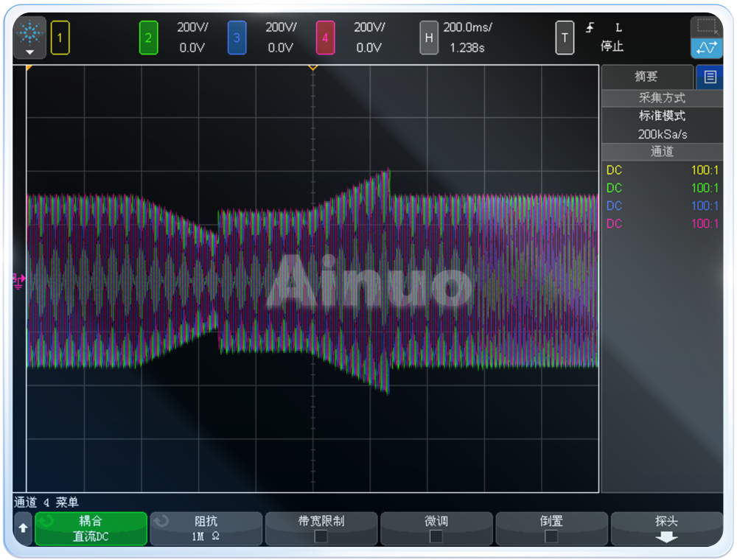The width and height of the screenshot is (737, 560).
Task: Click 通道 channels section header
Action: click(663, 151)
